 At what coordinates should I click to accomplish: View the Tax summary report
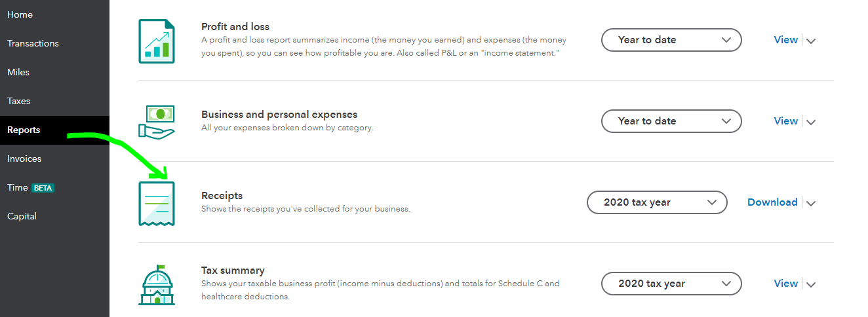point(785,284)
